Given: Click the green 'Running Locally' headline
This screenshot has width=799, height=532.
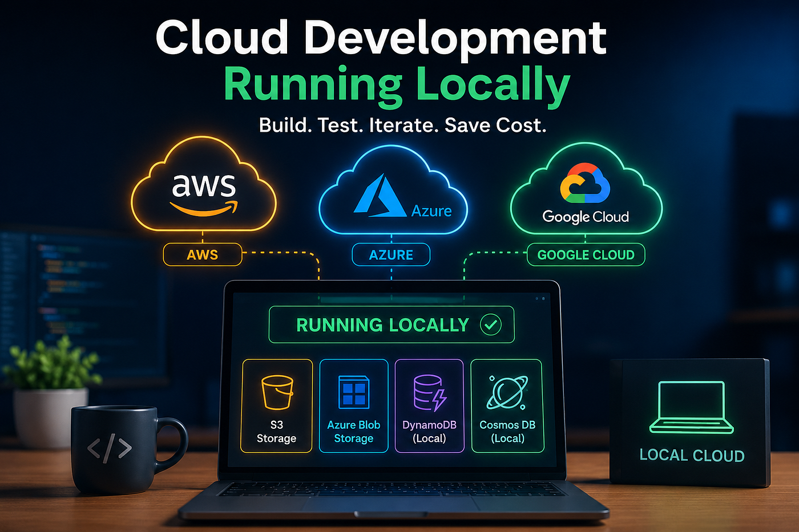Looking at the screenshot, I should 397,86.
